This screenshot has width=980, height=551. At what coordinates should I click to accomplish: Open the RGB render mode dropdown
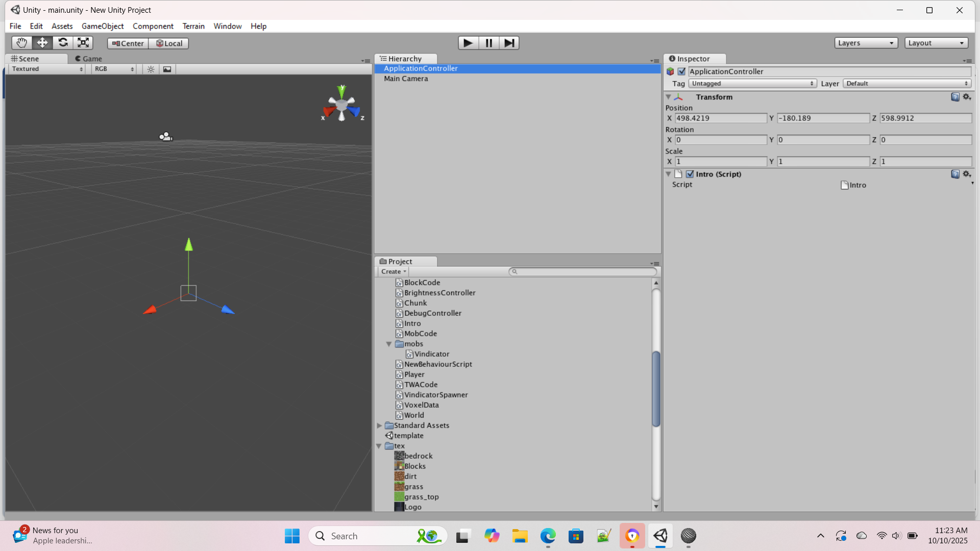click(114, 69)
